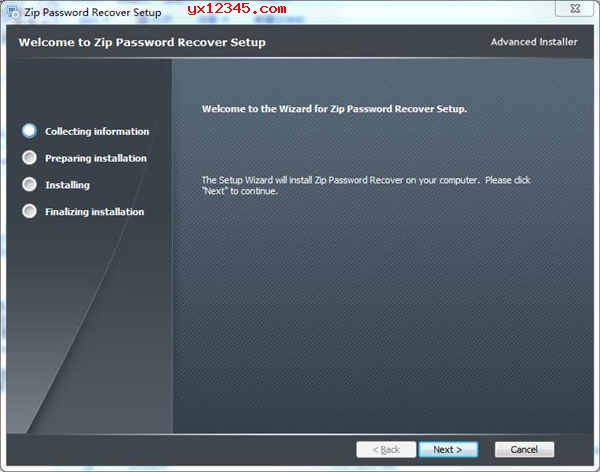Click the 'The Setup Wizard will install' paragraph
Viewport: 600px width, 472px height.
tap(366, 185)
